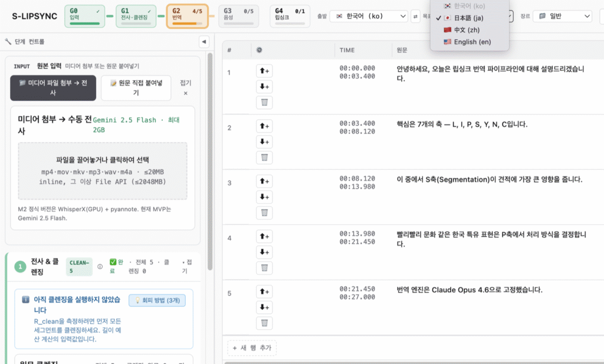
Task: Click timestamp 00:21.450 in row 5
Action: click(357, 288)
